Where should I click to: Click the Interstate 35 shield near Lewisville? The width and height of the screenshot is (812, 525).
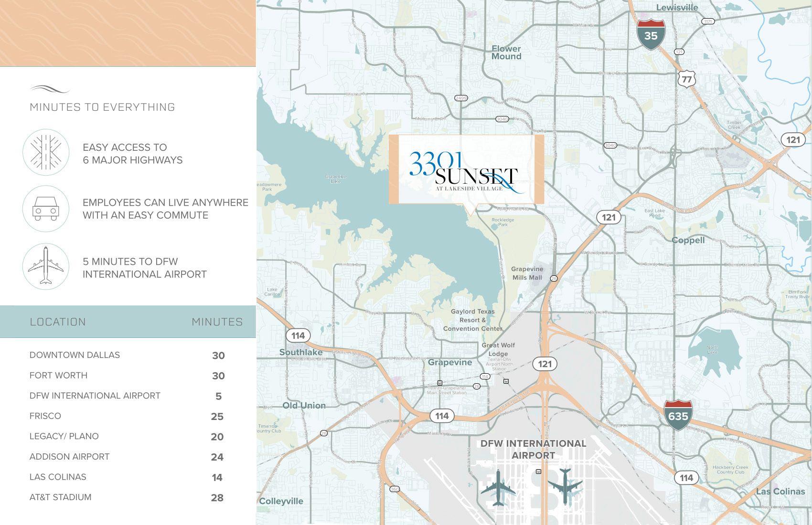click(x=651, y=34)
